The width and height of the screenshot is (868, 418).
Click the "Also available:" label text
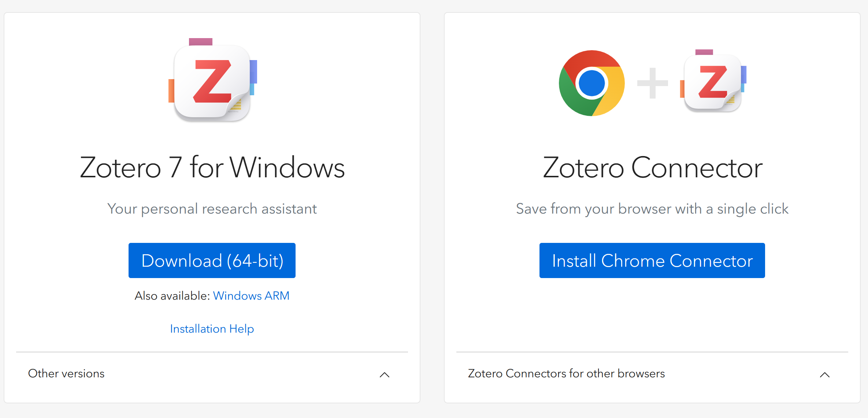tap(172, 296)
